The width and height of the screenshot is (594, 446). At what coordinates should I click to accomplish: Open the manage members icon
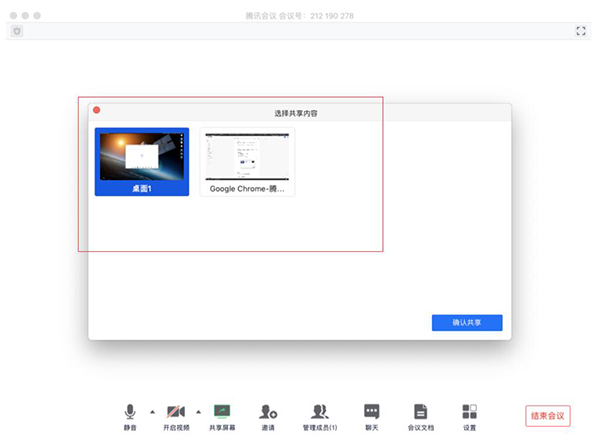(320, 412)
